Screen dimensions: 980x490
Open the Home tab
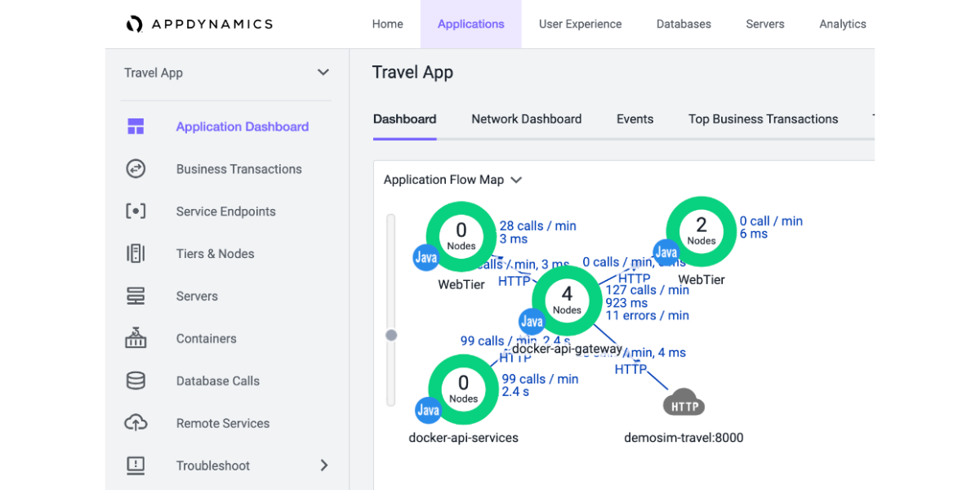tap(387, 24)
